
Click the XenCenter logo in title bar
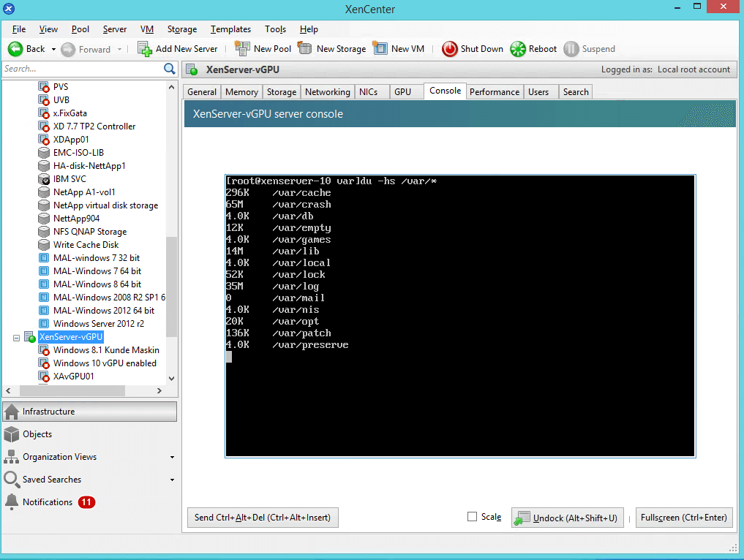(9, 9)
